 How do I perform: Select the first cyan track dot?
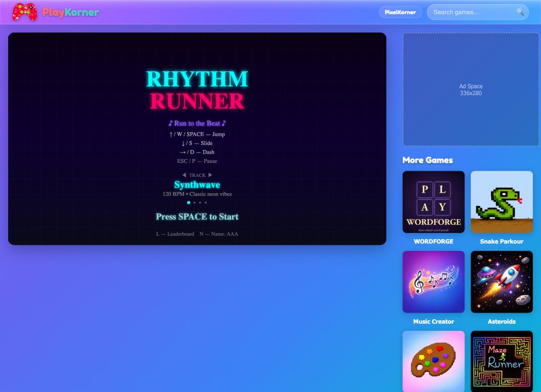point(188,203)
